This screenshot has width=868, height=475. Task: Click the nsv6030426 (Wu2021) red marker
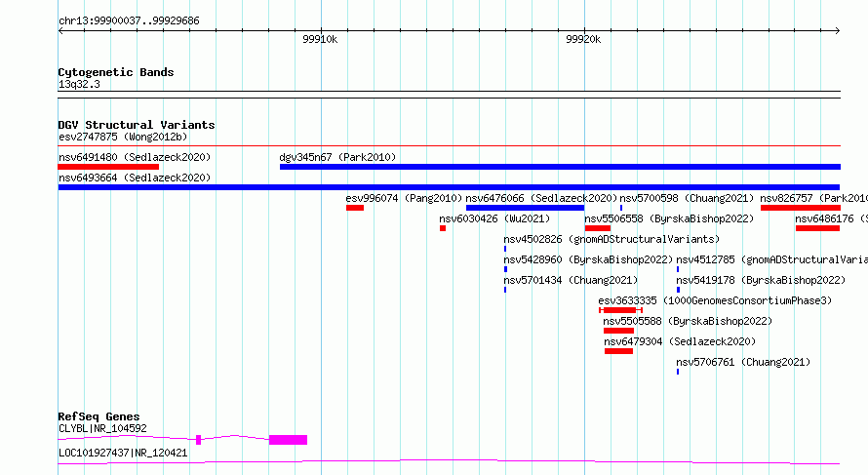pos(443,228)
